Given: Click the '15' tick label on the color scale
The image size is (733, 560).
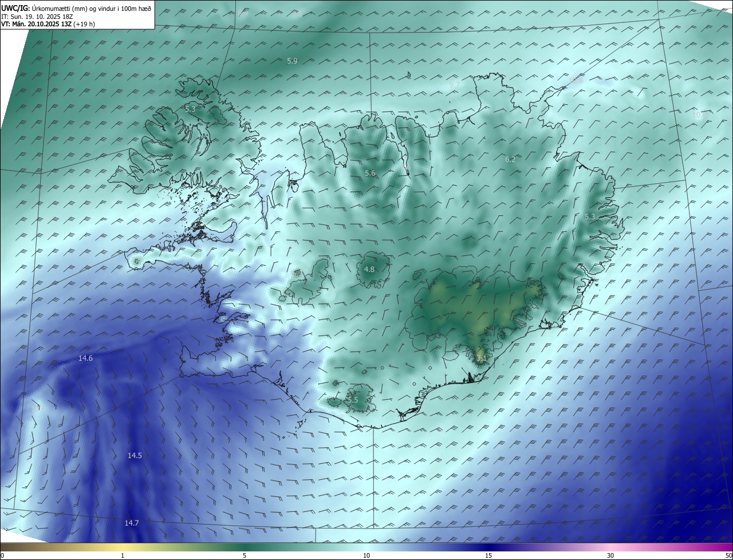Looking at the screenshot, I should (488, 555).
